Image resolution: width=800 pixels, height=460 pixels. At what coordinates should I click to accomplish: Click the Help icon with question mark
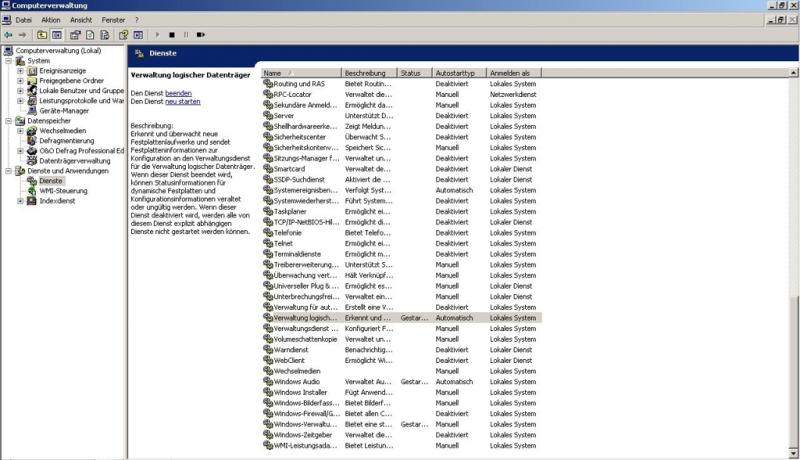pyautogui.click(x=123, y=34)
